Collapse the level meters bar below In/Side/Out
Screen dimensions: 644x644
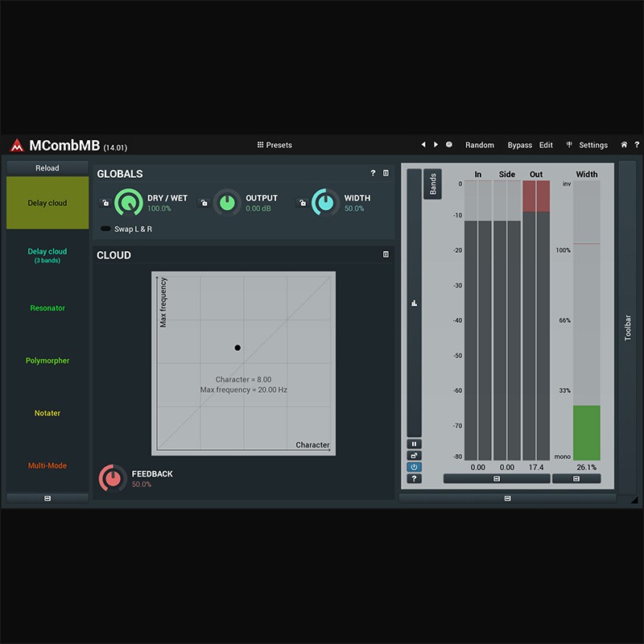pos(497,479)
